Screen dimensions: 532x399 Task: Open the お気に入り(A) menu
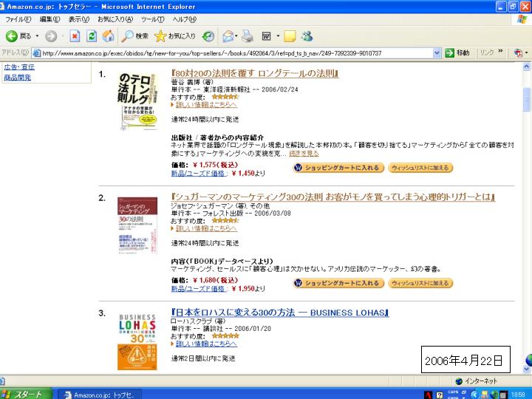click(x=115, y=19)
